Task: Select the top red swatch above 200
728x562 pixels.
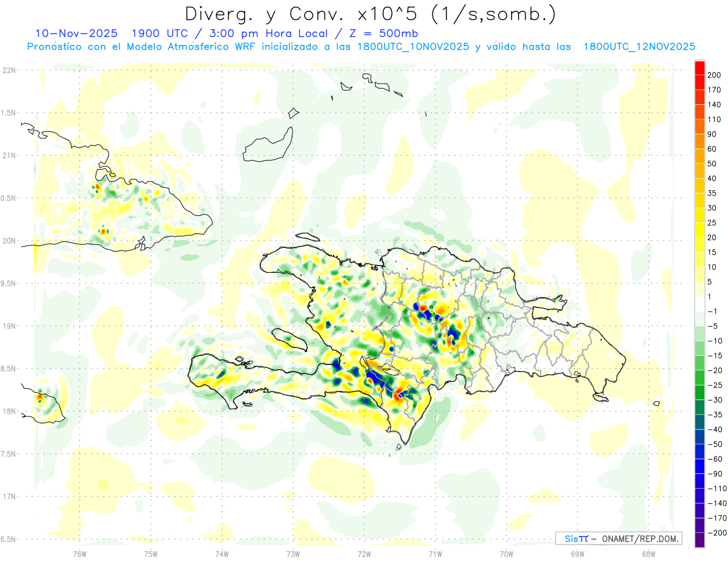Action: [x=700, y=67]
